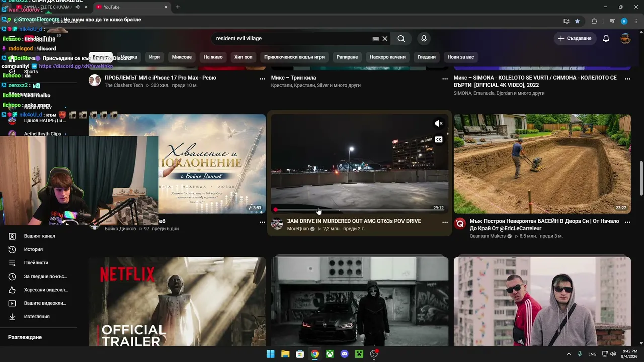Click the Chrome profile R avatar

624,21
